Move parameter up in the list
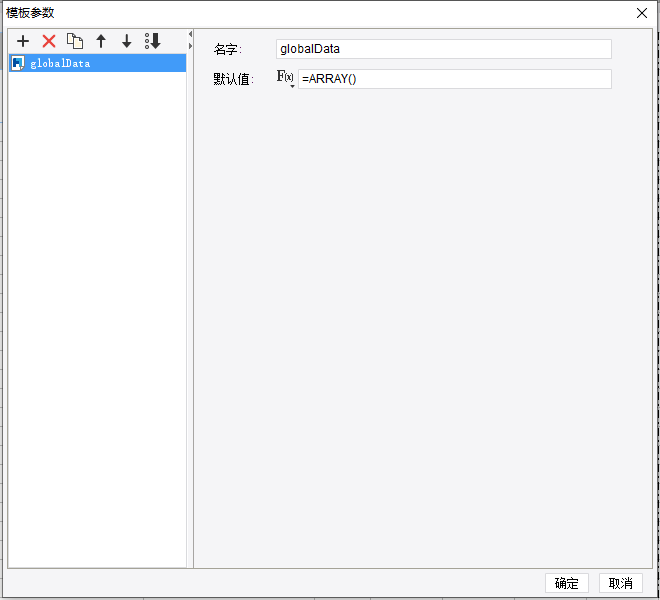 pyautogui.click(x=101, y=41)
